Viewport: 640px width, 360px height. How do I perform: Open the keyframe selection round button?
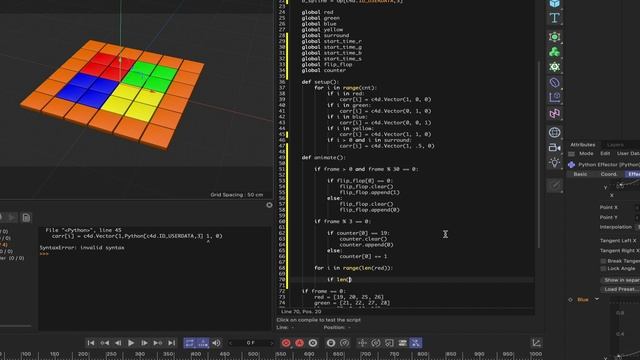tap(313, 343)
